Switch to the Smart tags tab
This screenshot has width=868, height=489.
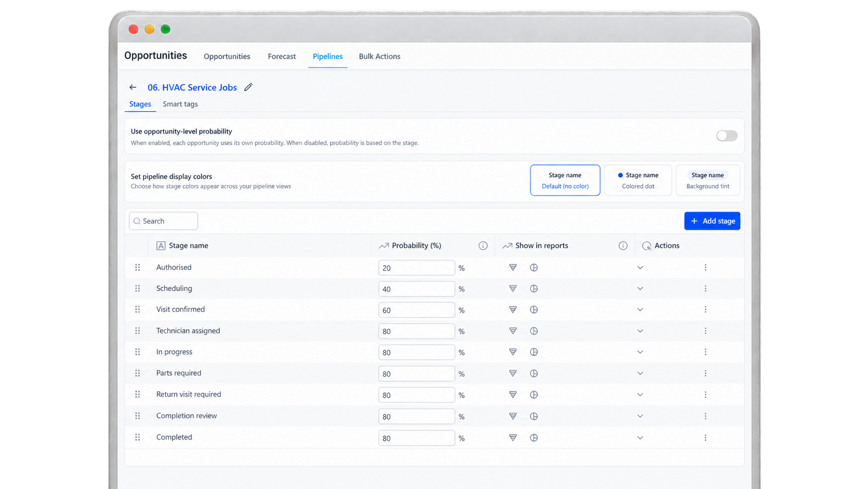click(180, 104)
